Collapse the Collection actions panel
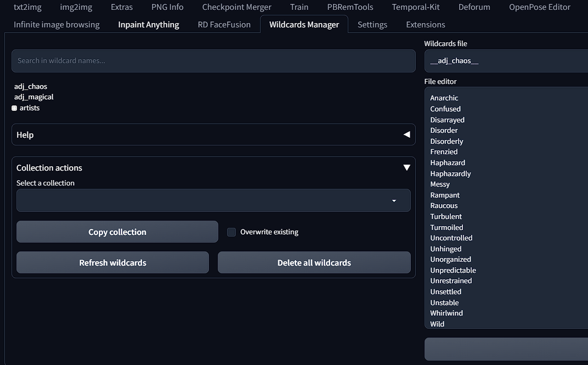This screenshot has height=365, width=588. point(406,167)
